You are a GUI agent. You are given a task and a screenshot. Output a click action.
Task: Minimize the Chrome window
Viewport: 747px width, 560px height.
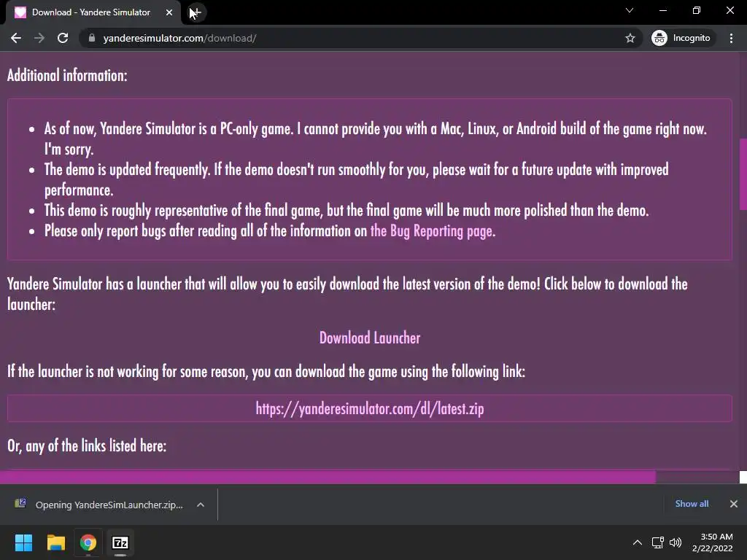tap(662, 10)
